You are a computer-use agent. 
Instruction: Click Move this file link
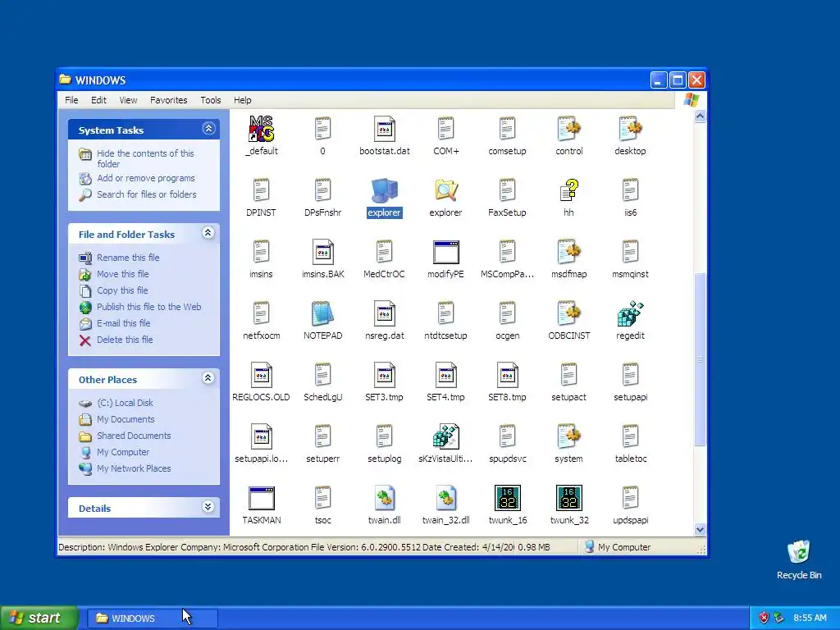(123, 274)
